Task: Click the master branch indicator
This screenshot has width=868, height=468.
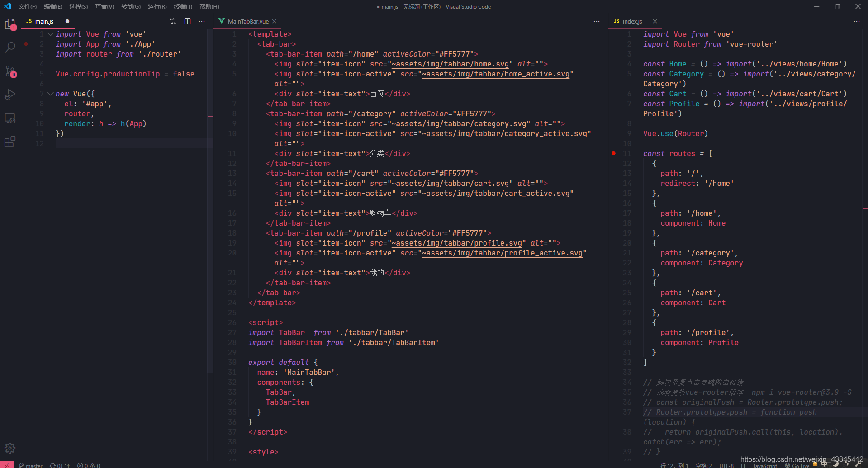Action: click(x=30, y=465)
